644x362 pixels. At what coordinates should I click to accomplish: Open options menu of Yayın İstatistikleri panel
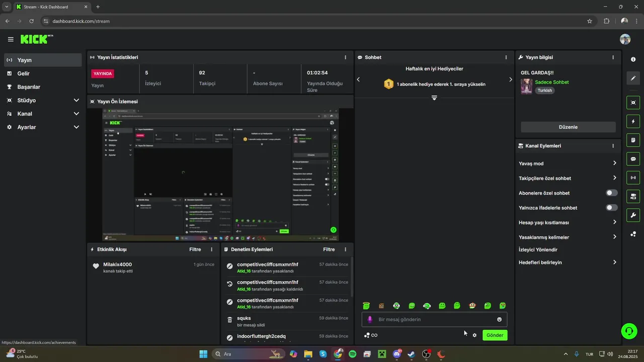(x=345, y=57)
